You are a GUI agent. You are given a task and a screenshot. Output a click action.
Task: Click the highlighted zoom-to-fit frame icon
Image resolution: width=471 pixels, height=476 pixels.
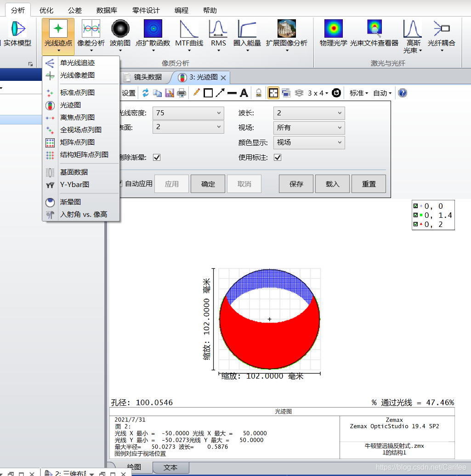click(273, 93)
